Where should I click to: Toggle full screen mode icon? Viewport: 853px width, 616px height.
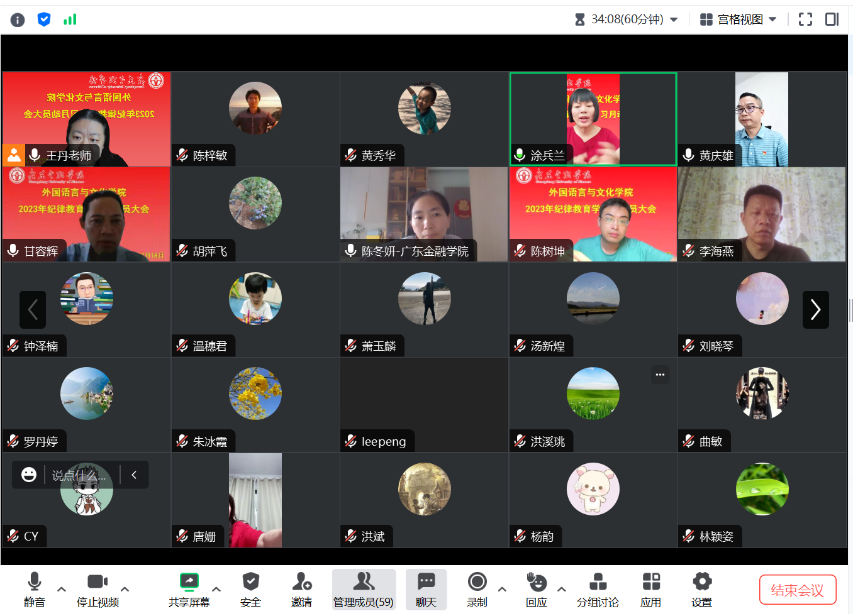click(x=805, y=19)
